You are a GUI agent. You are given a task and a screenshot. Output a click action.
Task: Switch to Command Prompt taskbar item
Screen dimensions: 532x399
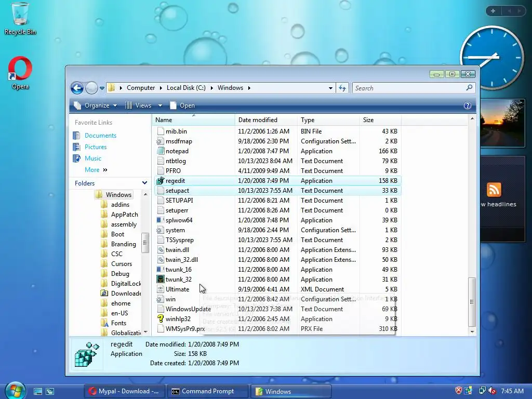(x=207, y=391)
